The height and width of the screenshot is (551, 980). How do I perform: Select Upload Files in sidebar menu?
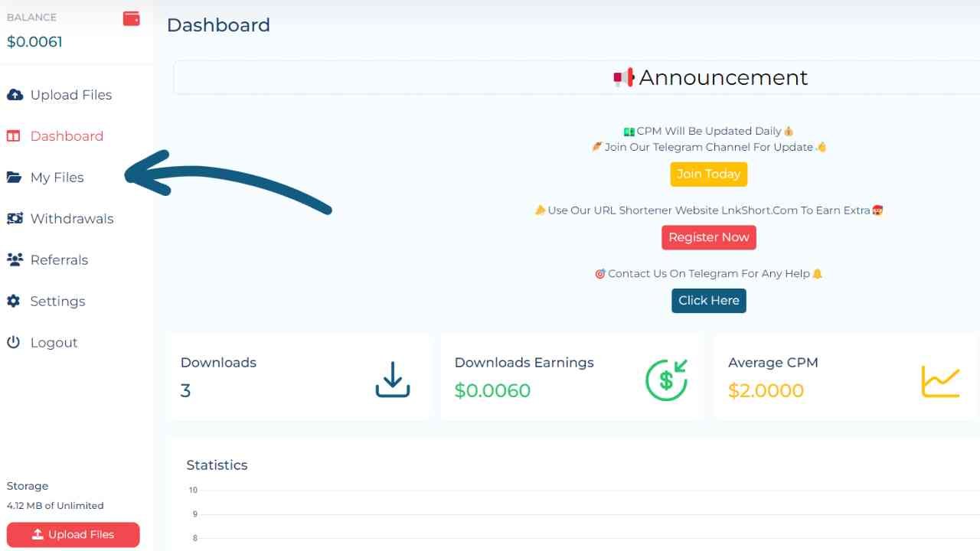point(70,95)
